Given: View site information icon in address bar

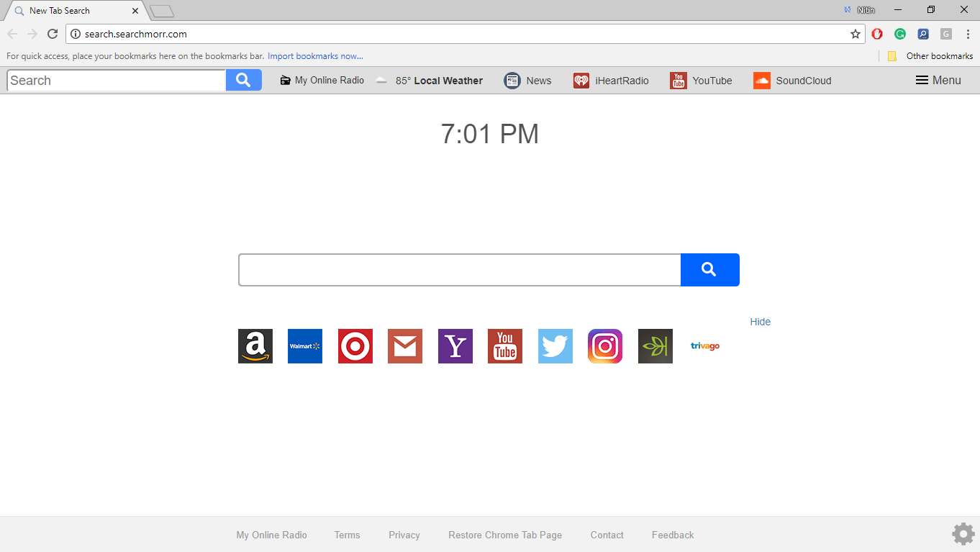Looking at the screenshot, I should tap(76, 34).
